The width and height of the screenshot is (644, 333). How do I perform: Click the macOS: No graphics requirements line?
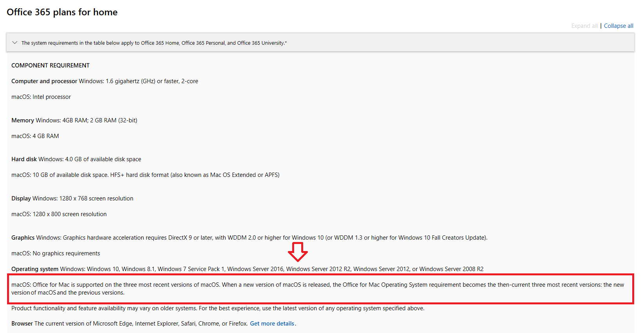click(x=56, y=253)
